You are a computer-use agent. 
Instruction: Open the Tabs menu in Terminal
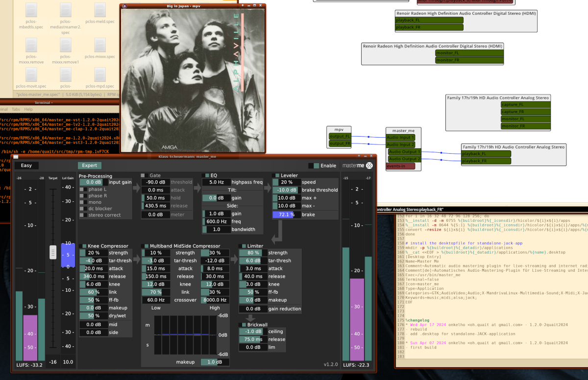(x=16, y=109)
